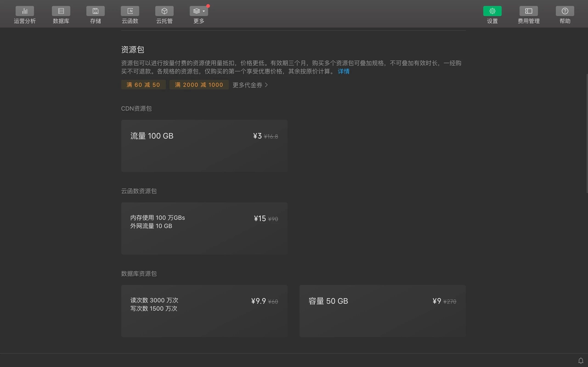Click the 更多 toolbar label
This screenshot has width=588, height=367.
click(x=199, y=21)
